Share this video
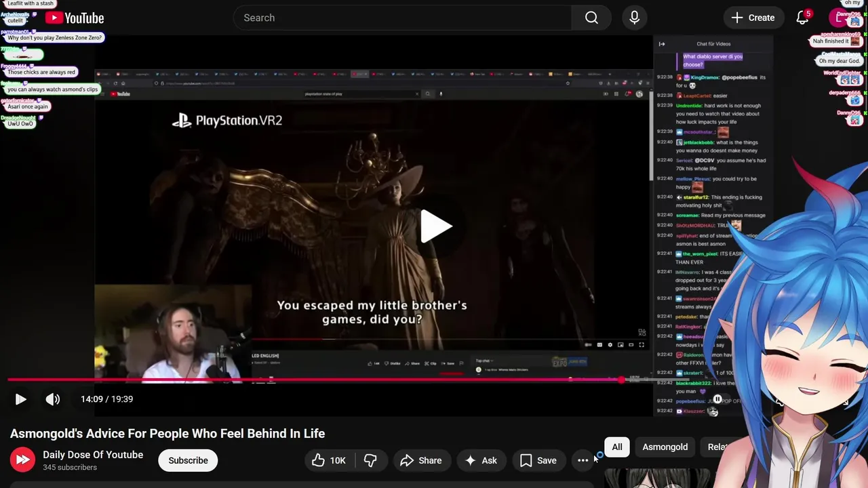The image size is (868, 488). pyautogui.click(x=421, y=460)
